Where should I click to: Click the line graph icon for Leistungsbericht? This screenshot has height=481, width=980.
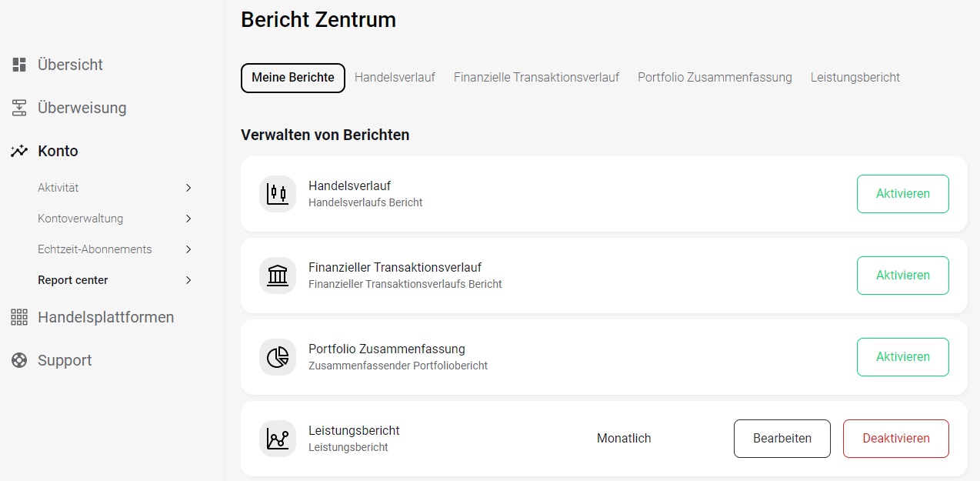point(278,439)
